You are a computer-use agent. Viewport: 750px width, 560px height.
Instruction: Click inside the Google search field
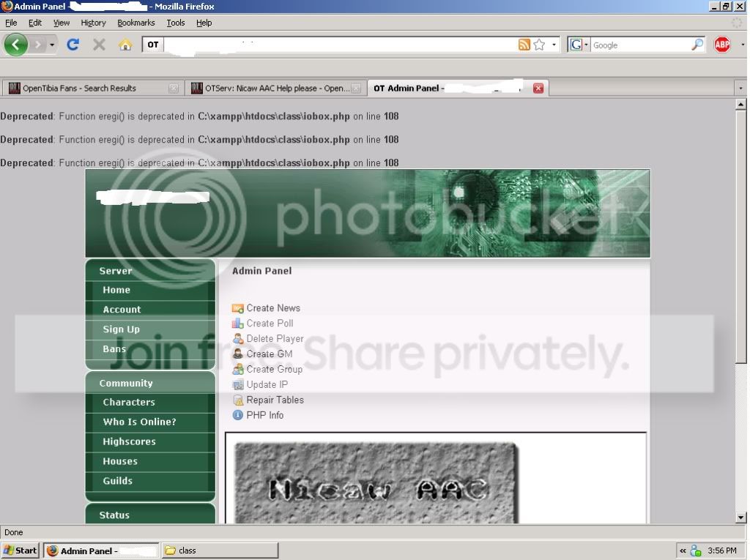[x=641, y=45]
